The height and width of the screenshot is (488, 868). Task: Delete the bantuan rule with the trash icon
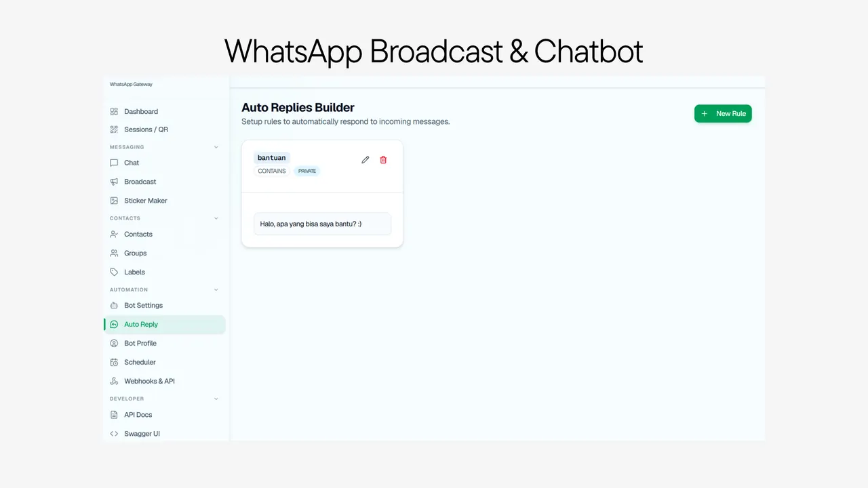(x=383, y=160)
